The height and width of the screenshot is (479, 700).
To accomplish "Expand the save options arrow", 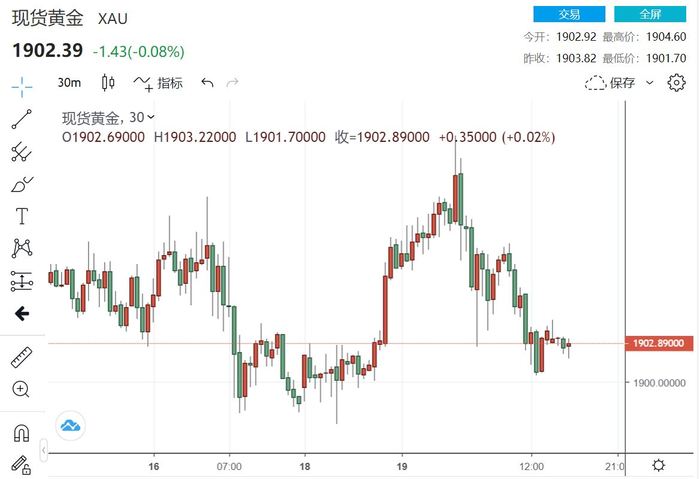I will coord(650,83).
